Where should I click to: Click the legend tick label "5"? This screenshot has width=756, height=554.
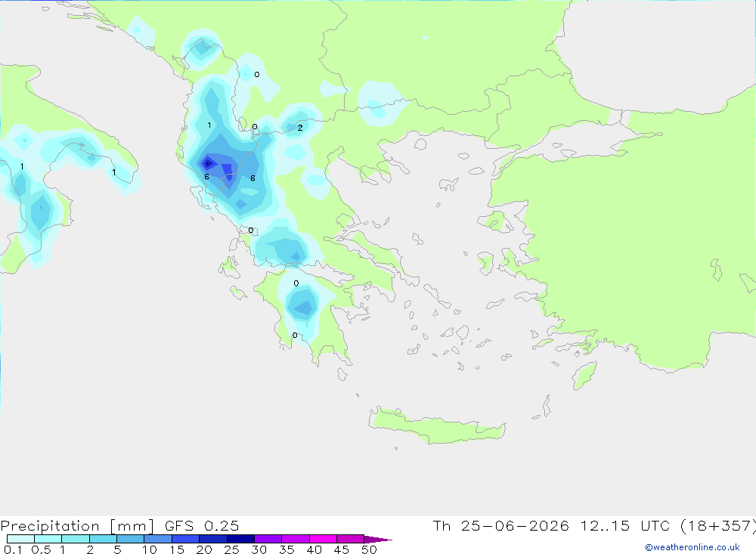(x=117, y=549)
